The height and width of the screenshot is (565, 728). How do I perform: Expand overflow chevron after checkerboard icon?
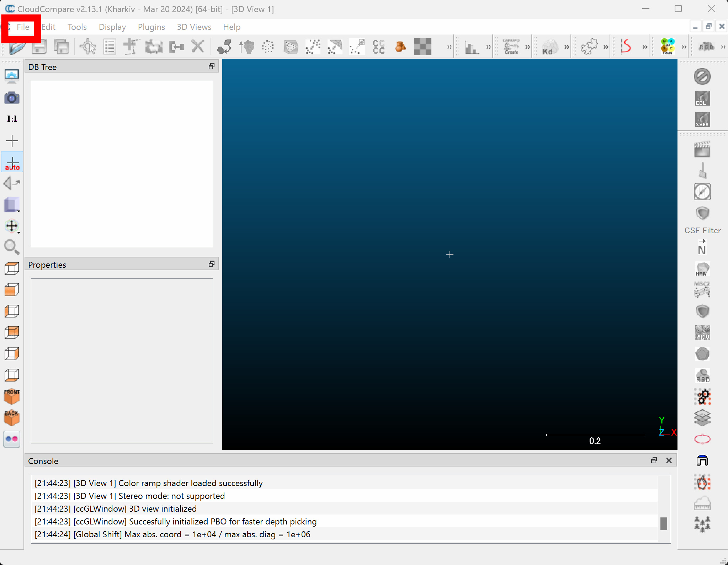point(449,47)
